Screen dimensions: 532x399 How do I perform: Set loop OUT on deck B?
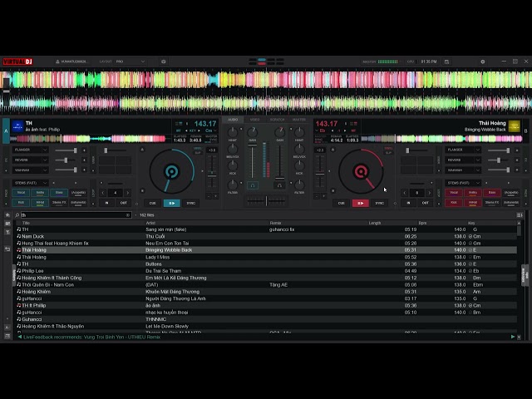point(425,203)
